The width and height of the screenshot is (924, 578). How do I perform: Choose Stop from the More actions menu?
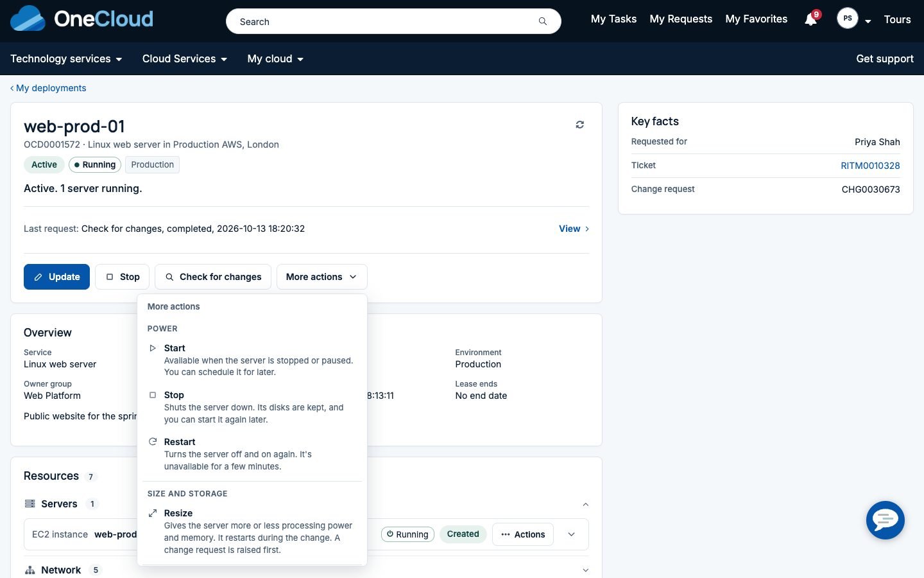coord(252,407)
